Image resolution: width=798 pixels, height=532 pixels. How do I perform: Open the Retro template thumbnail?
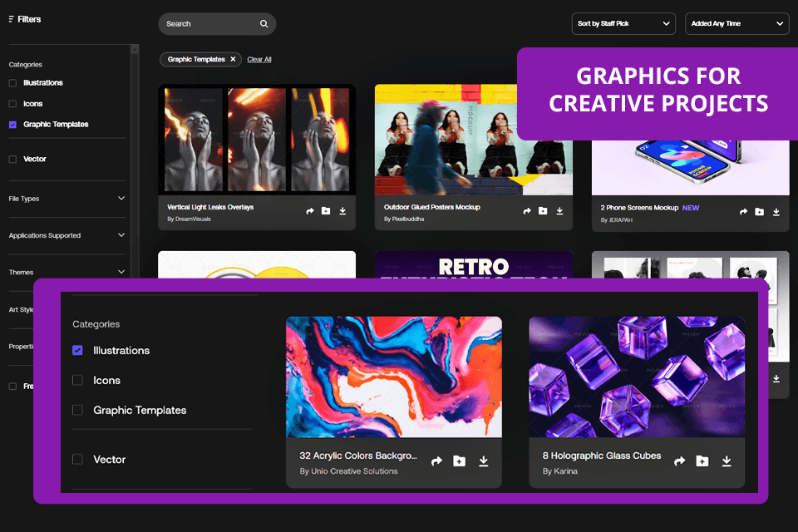point(474,264)
